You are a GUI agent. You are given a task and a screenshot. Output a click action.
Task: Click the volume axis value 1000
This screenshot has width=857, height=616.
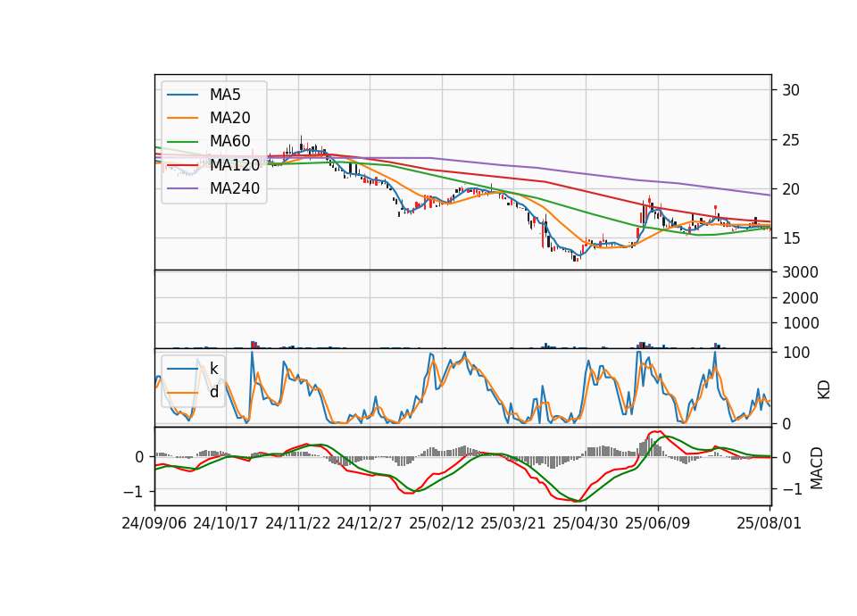800,323
